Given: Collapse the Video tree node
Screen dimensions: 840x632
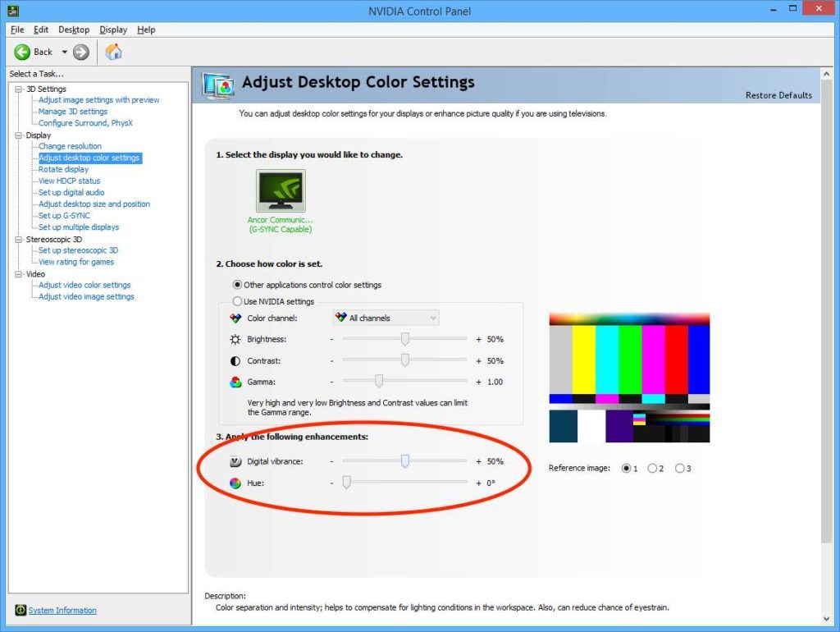Looking at the screenshot, I should [x=19, y=274].
